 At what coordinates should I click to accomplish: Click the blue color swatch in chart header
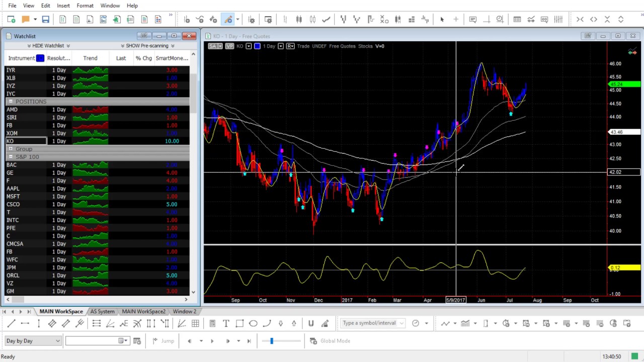tap(257, 46)
